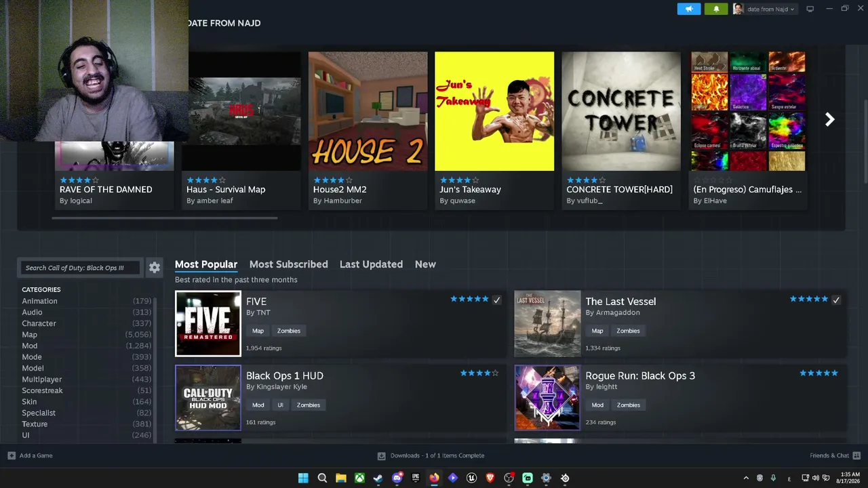The height and width of the screenshot is (488, 868).
Task: Click the search settings gear icon
Action: [x=155, y=268]
